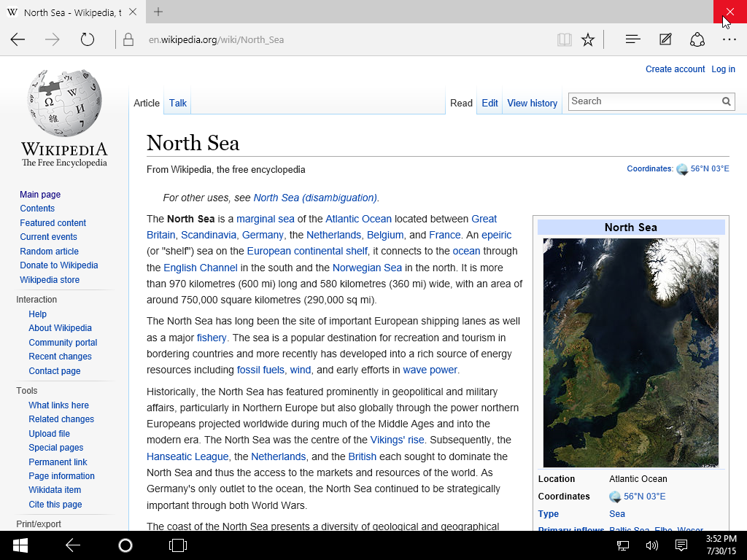Image resolution: width=747 pixels, height=560 pixels.
Task: Click the Wikipedia search magnifier icon
Action: pyautogui.click(x=726, y=101)
